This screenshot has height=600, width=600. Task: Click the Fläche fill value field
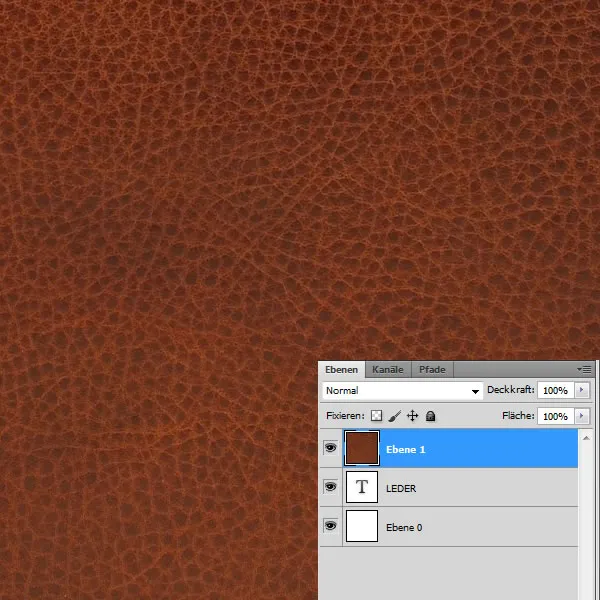(x=555, y=416)
